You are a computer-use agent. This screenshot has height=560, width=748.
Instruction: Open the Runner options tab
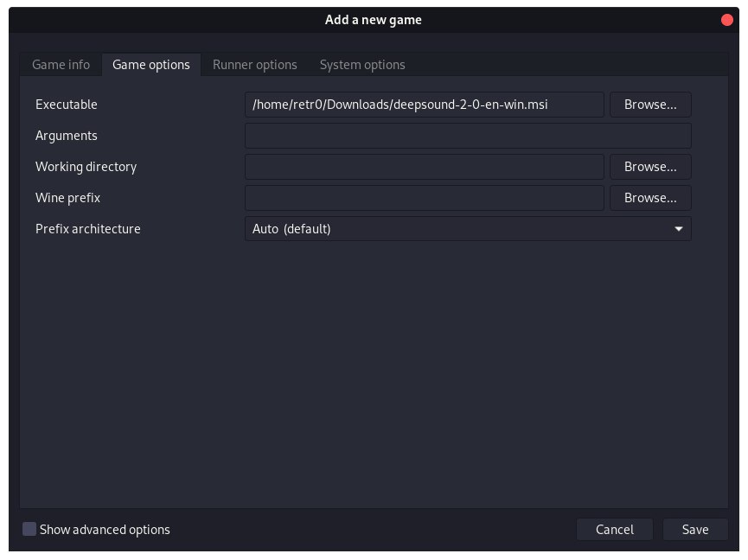click(x=255, y=65)
